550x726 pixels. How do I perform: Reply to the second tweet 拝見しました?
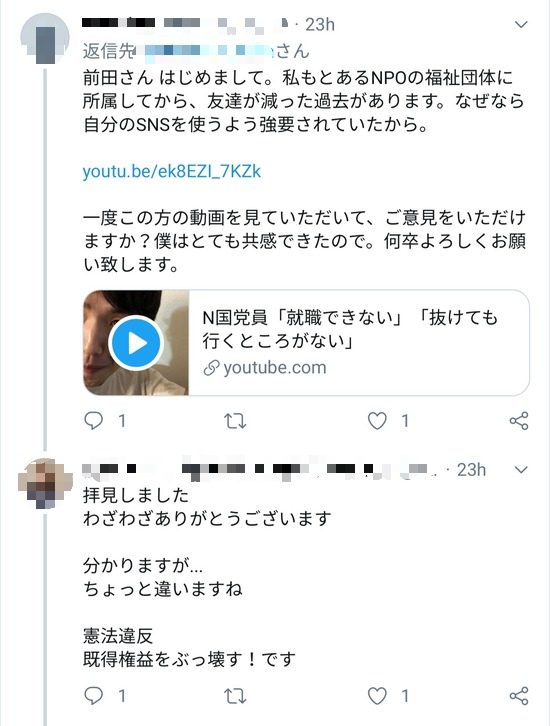coord(94,695)
